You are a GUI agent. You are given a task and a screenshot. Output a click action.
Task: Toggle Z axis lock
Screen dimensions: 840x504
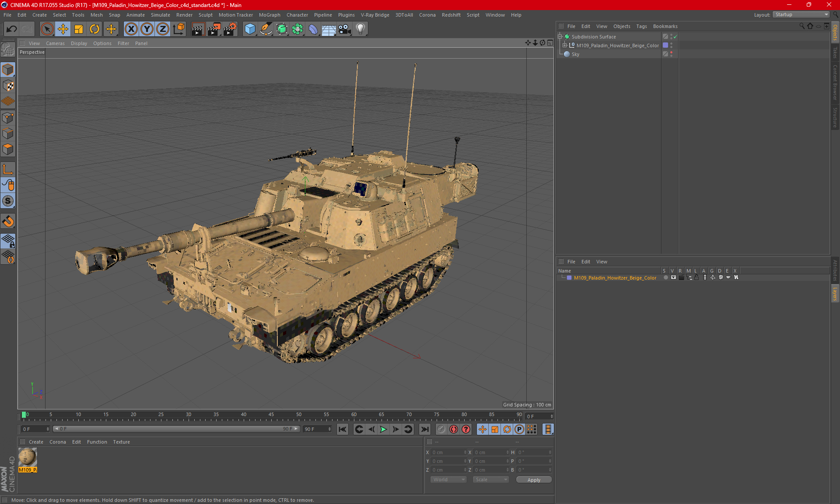[163, 29]
